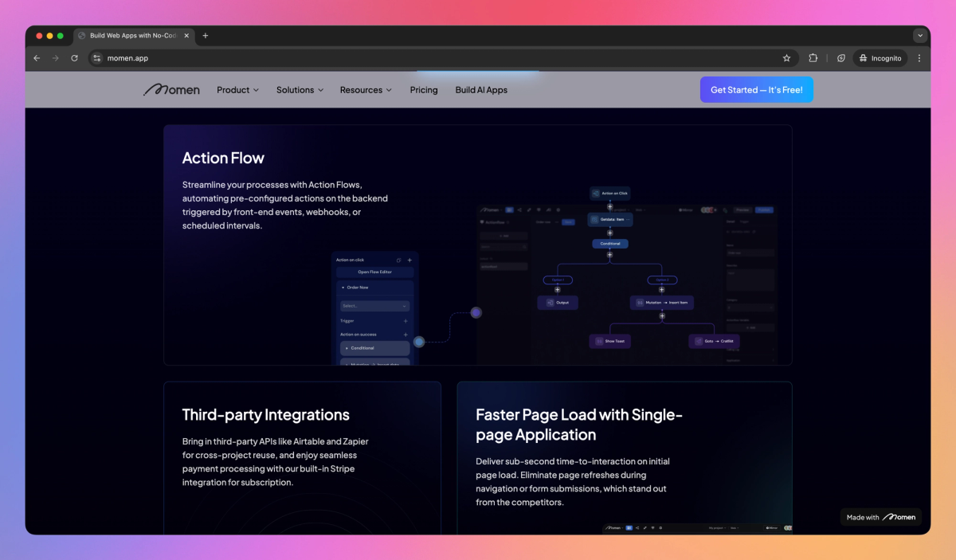The image size is (956, 560).
Task: Expand the Solutions navigation menu
Action: coord(300,90)
